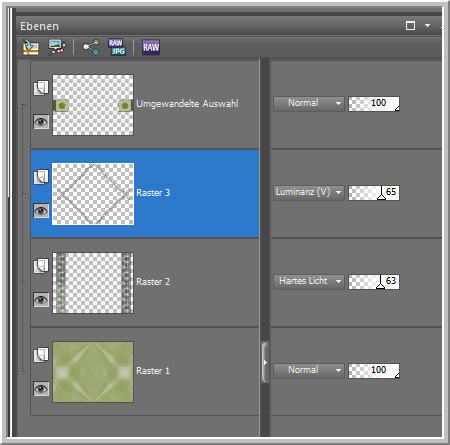The image size is (450, 445).
Task: Toggle visibility of Raster 3 layer
Action: [41, 211]
